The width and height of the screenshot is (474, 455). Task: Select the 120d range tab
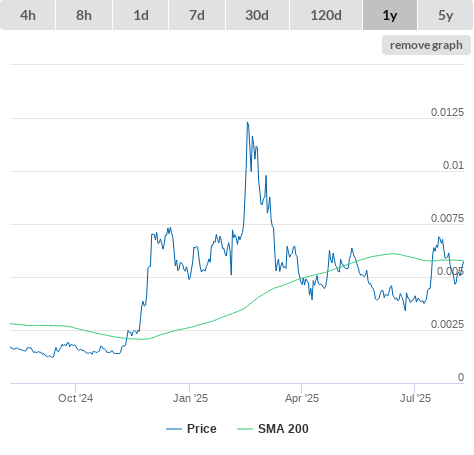coord(326,15)
